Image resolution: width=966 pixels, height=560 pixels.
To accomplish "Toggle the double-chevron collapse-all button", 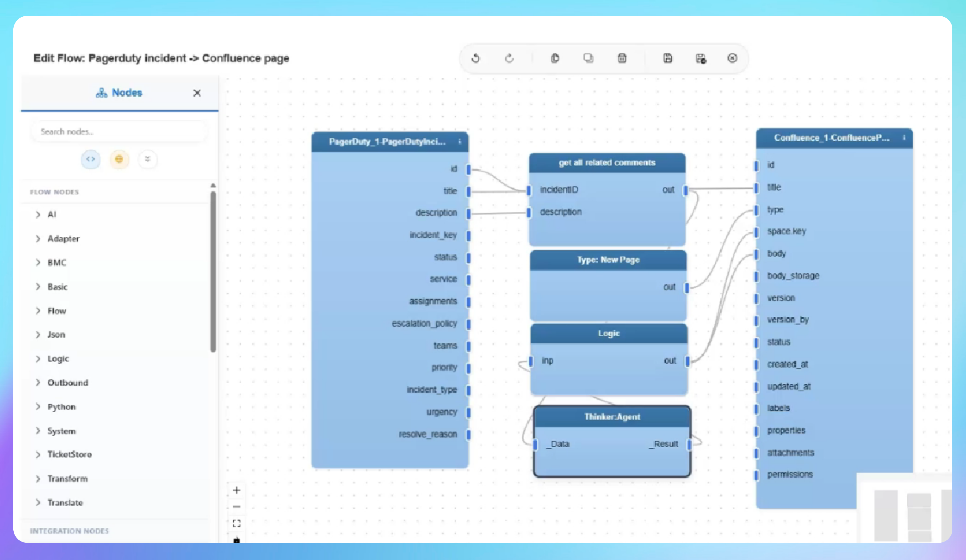I will (x=147, y=159).
